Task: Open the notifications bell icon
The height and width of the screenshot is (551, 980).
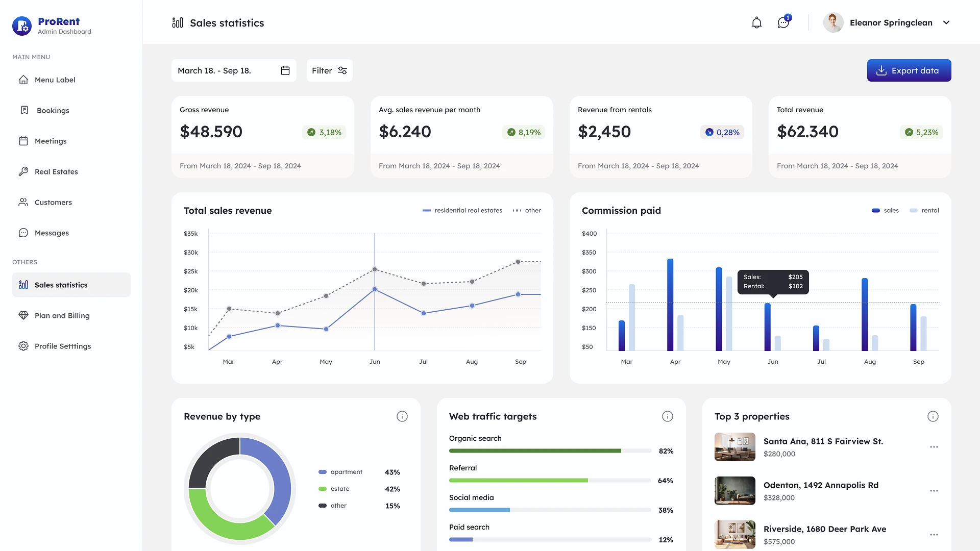Action: tap(756, 22)
